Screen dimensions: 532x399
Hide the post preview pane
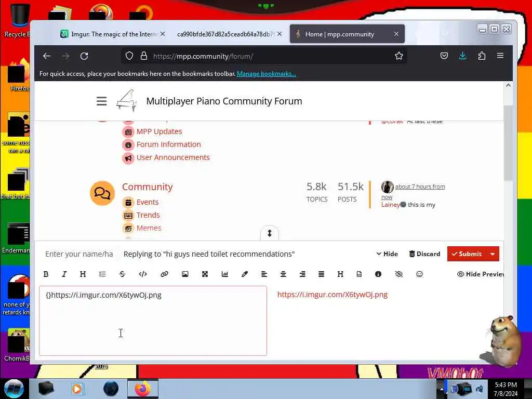click(x=481, y=274)
